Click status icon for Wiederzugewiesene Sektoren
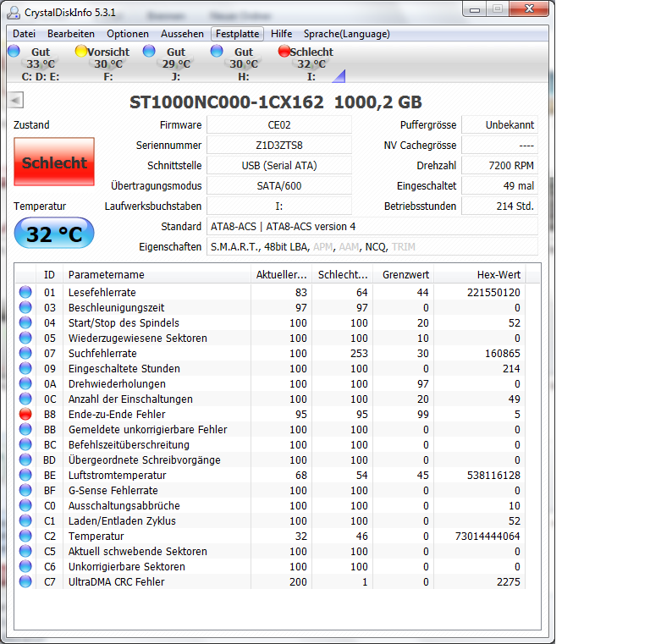The width and height of the screenshot is (650, 644). 25,338
